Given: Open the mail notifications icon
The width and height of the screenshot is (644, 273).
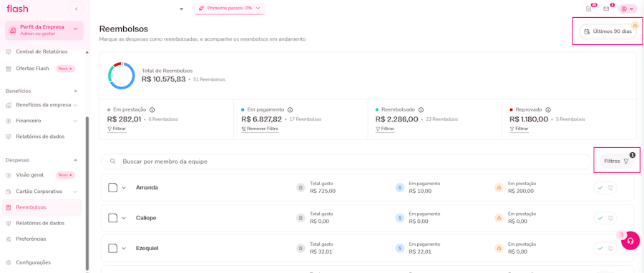Looking at the screenshot, I should click(606, 9).
